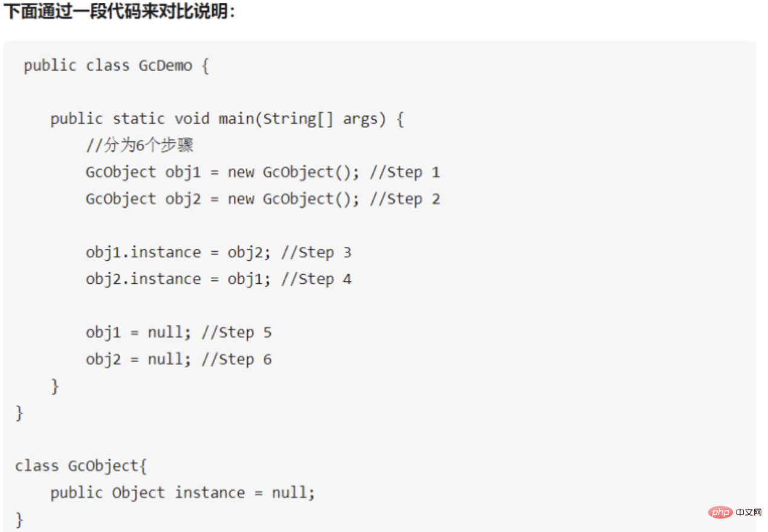Click the public Object instance field line

183,493
